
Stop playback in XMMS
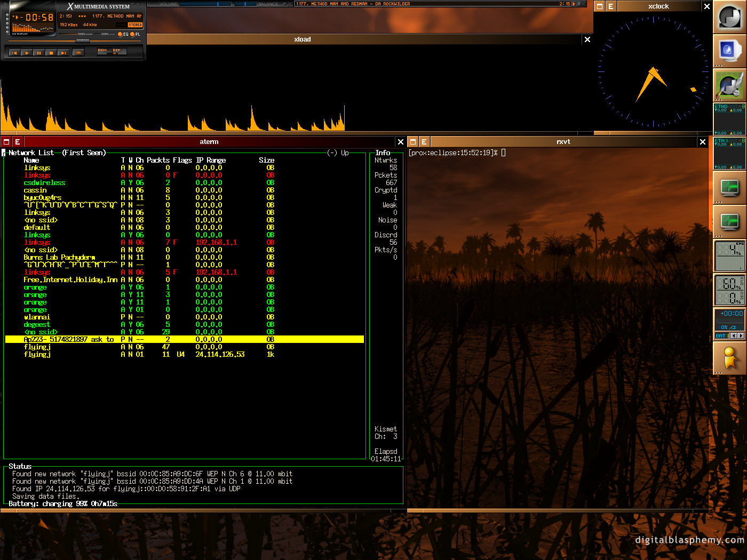coord(51,53)
